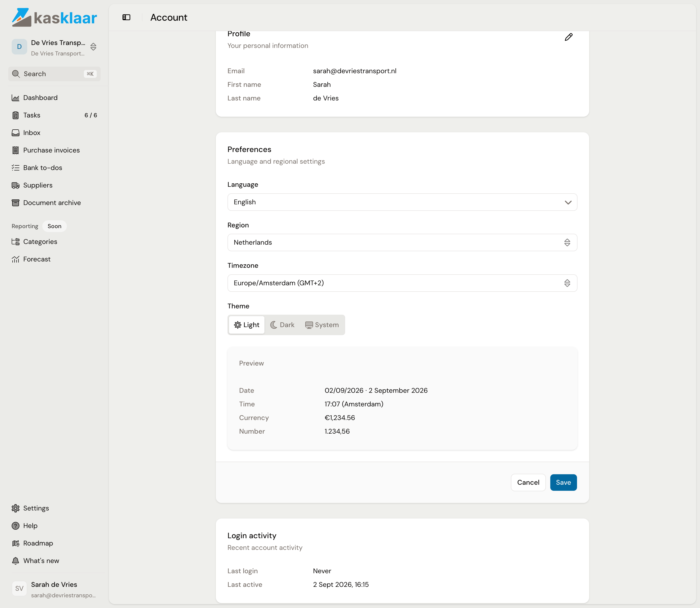Click the Bank to-dos checklist icon
The width and height of the screenshot is (700, 608).
point(16,168)
